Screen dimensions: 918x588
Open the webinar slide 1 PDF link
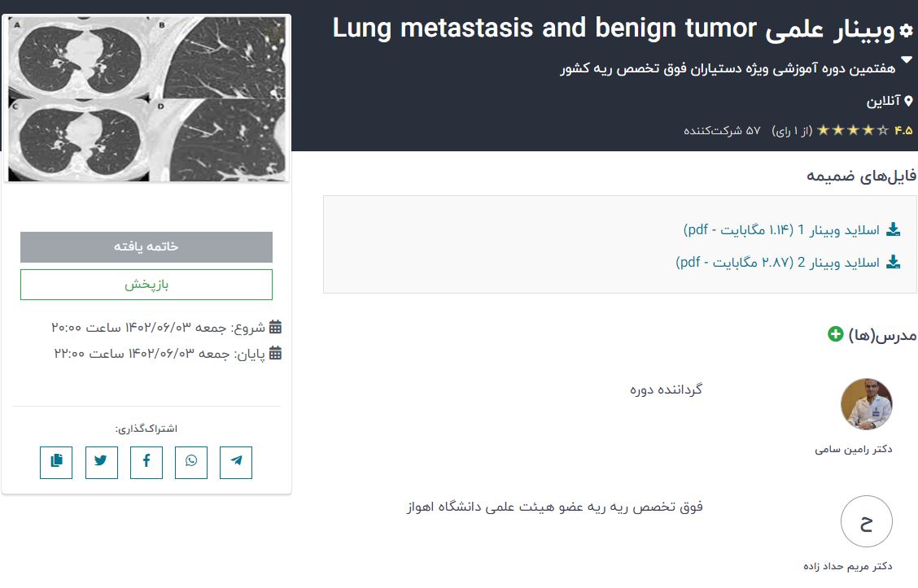781,230
